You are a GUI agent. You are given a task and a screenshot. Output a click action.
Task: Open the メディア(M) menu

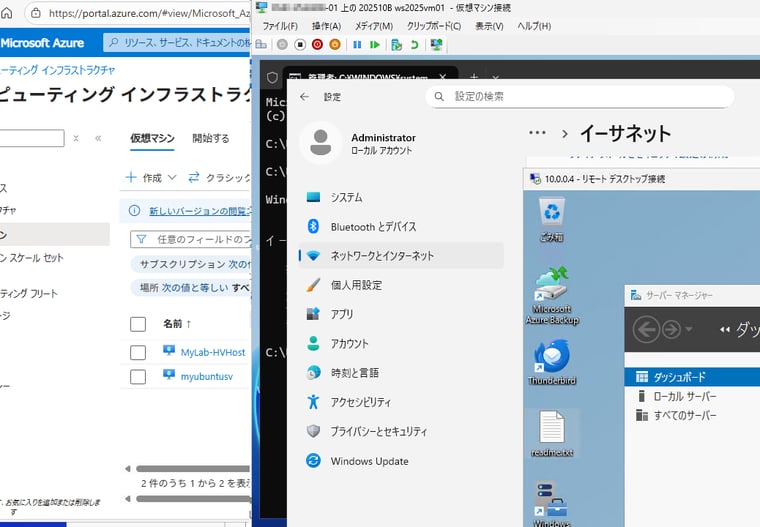click(x=374, y=26)
